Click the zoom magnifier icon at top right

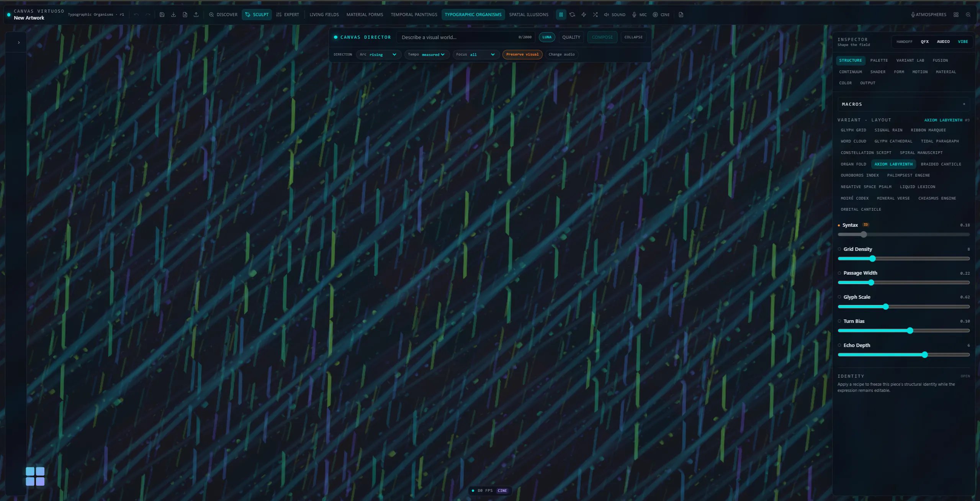(968, 15)
